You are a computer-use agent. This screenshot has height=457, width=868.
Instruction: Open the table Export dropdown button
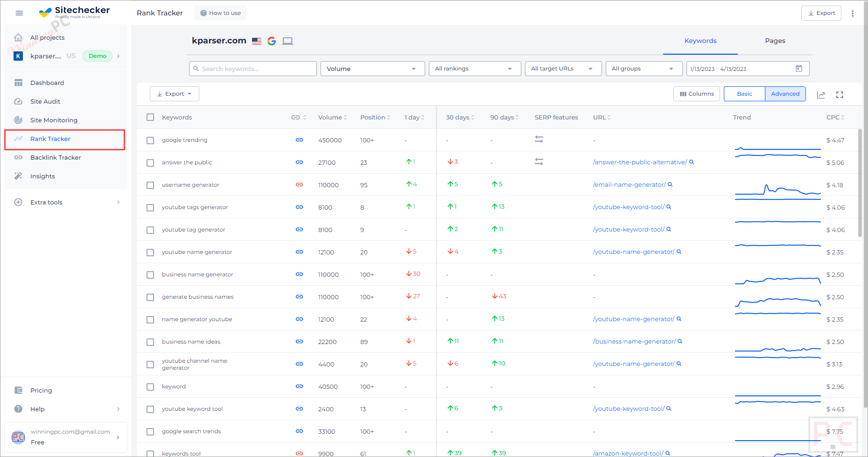(x=175, y=94)
